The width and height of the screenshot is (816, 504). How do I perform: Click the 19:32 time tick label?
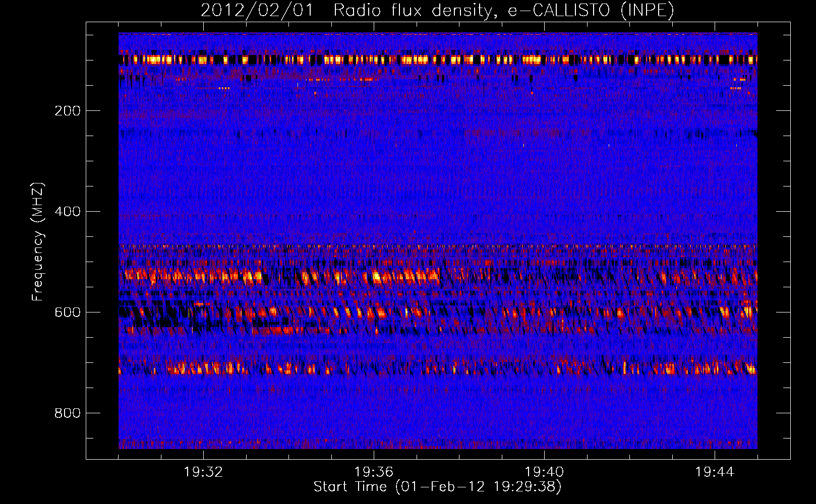(x=203, y=472)
